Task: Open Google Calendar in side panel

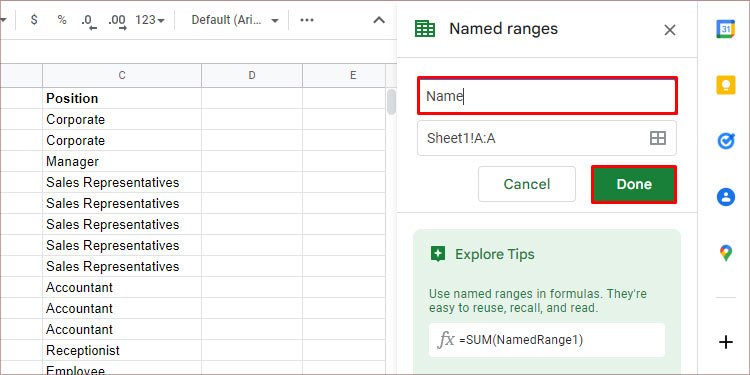Action: (725, 29)
